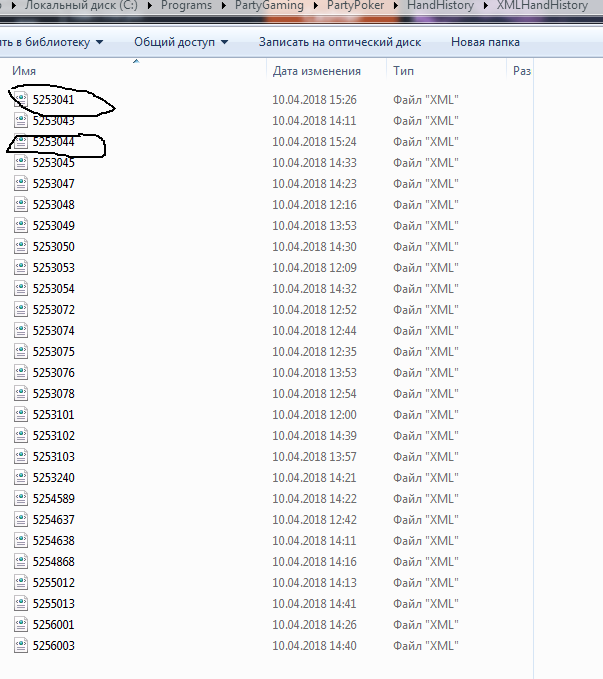Screen dimensions: 603x679
Task: Click Файл "XML" type in 5253240 row
Action: click(x=425, y=478)
